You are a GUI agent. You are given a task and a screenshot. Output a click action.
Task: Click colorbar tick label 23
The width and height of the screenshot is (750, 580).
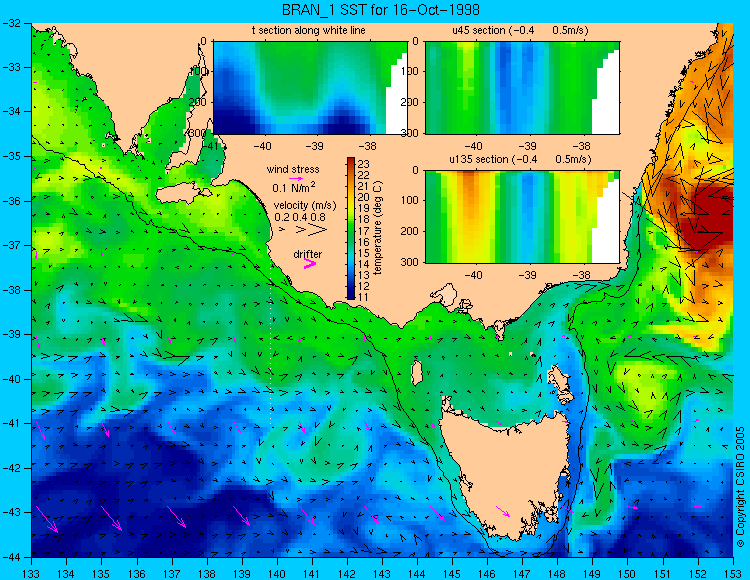[364, 164]
